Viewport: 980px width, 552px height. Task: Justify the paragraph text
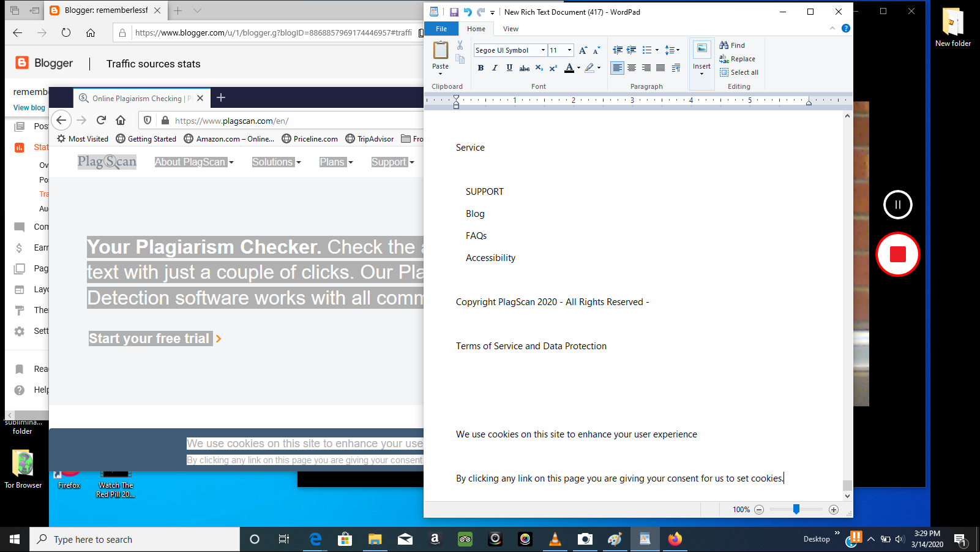pyautogui.click(x=660, y=68)
